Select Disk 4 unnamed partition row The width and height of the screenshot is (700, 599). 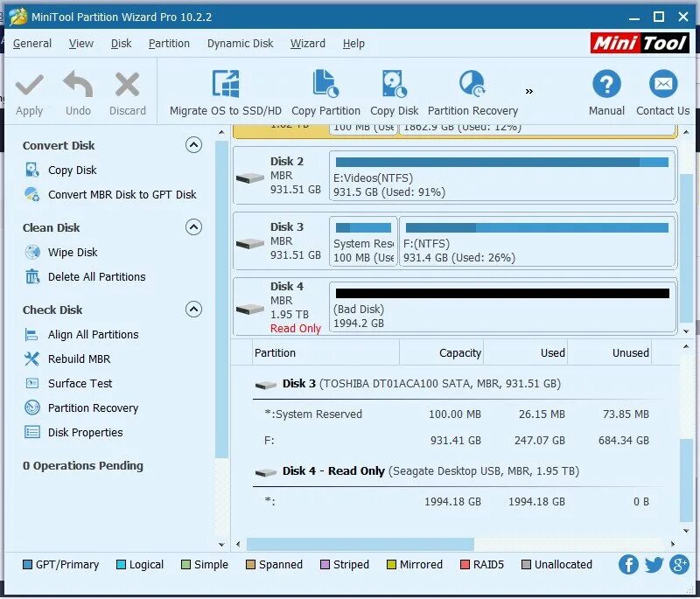click(455, 502)
